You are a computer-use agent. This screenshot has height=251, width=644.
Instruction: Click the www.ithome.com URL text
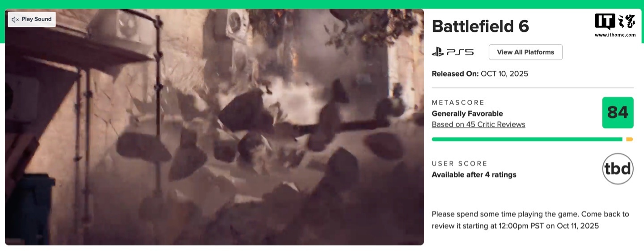615,34
